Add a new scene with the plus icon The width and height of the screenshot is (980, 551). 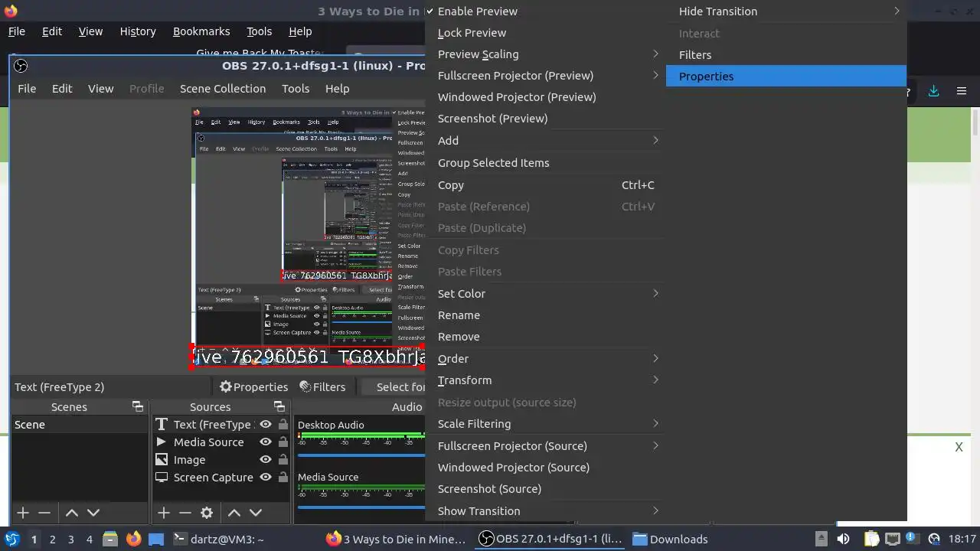[x=23, y=513]
